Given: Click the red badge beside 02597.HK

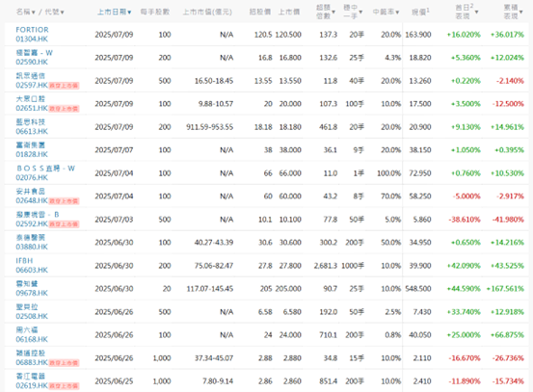Looking at the screenshot, I should click(x=64, y=86).
